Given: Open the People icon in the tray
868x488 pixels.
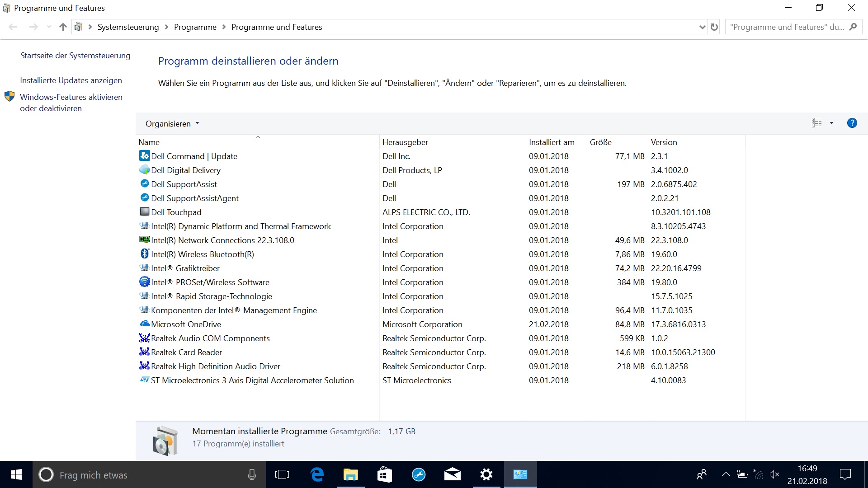Looking at the screenshot, I should pos(702,474).
